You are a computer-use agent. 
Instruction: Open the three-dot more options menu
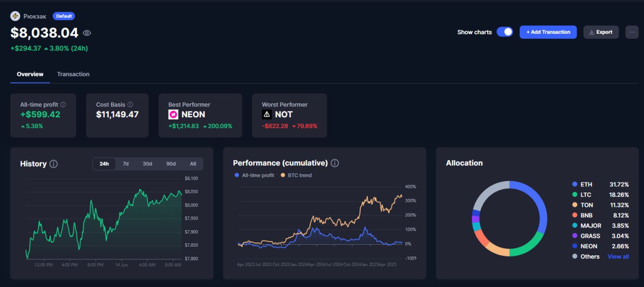(632, 32)
